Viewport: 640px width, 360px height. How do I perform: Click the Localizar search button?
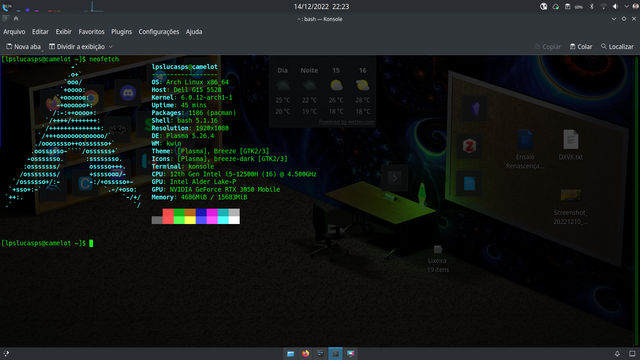click(x=617, y=47)
